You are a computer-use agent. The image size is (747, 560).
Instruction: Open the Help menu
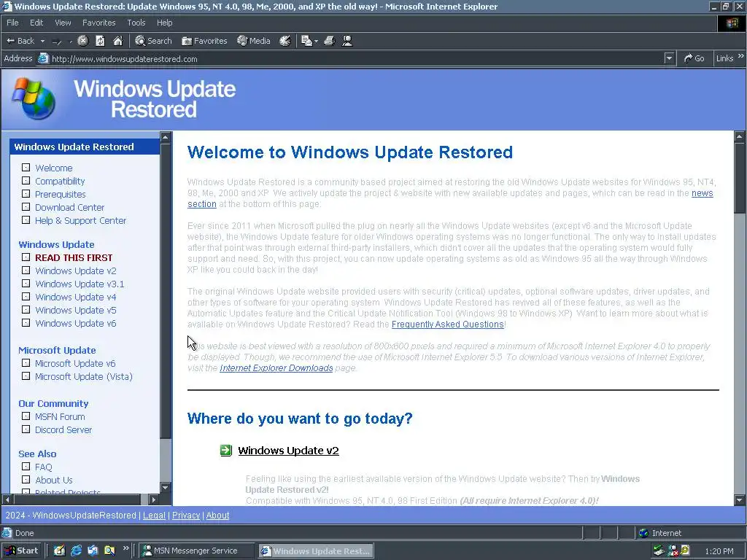click(164, 23)
